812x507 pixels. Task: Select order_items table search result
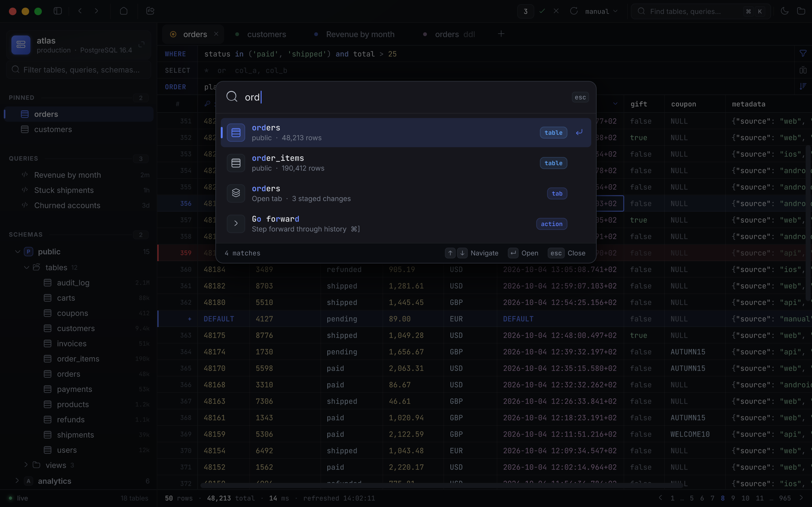click(406, 163)
